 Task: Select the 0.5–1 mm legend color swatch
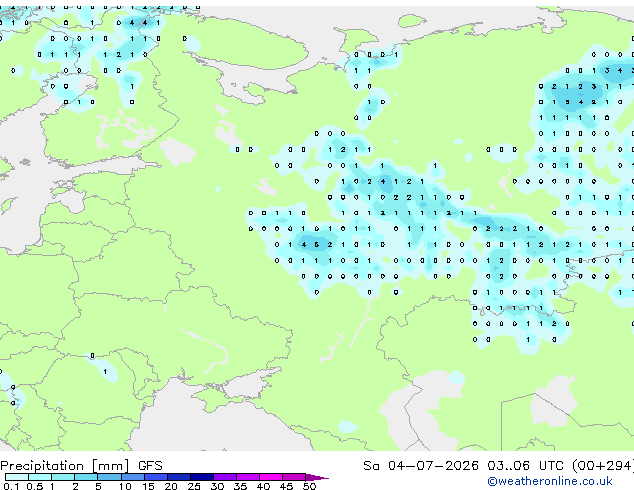[40, 477]
